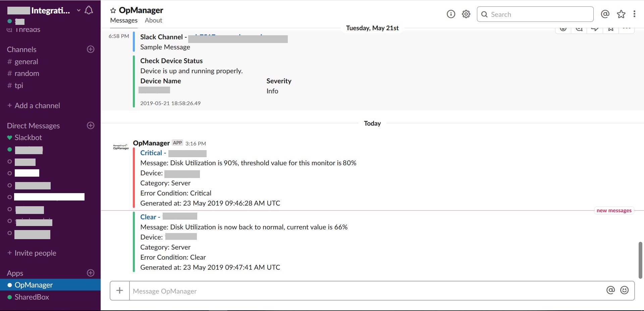Open conversation settings gear
Viewport: 644px width, 311px height.
coord(466,14)
